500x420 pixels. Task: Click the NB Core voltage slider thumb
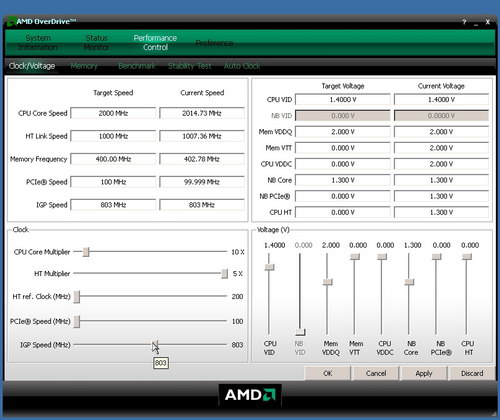click(x=409, y=282)
